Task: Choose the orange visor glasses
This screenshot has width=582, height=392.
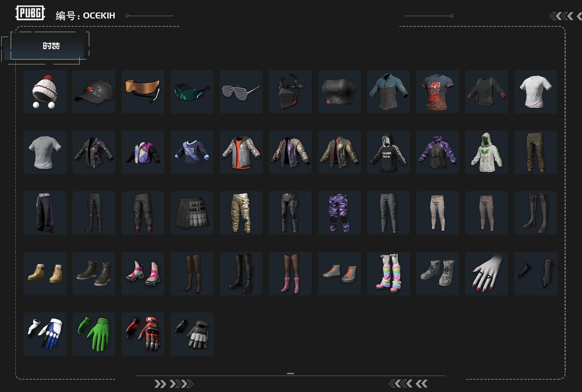Action: tap(143, 92)
